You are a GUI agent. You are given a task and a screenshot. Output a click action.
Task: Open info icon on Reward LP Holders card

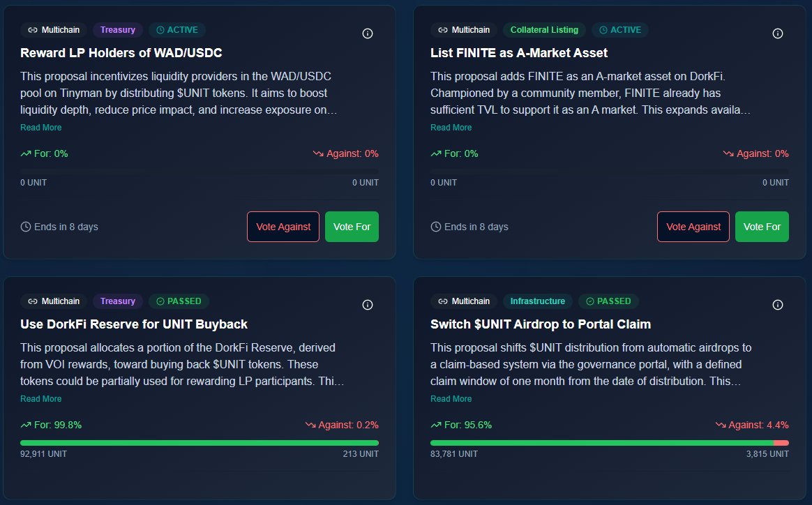click(x=368, y=33)
